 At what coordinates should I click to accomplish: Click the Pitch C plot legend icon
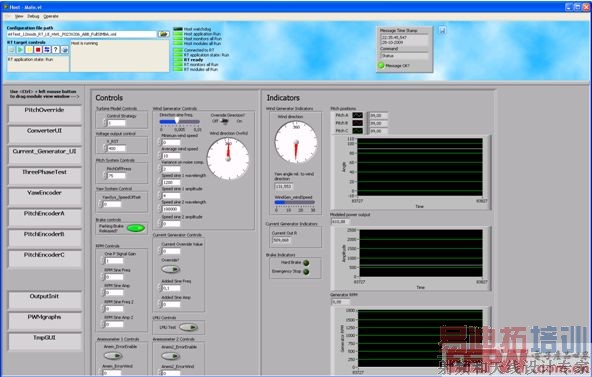point(358,131)
